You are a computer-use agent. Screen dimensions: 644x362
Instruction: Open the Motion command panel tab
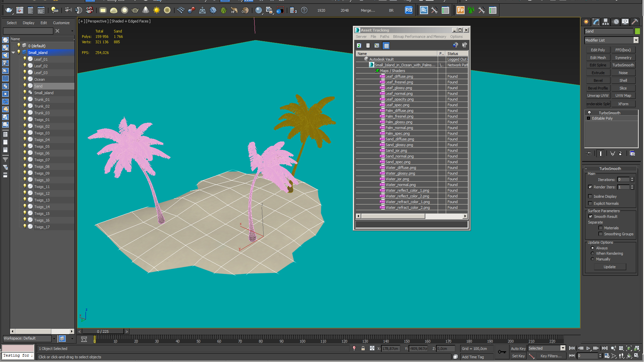click(616, 22)
